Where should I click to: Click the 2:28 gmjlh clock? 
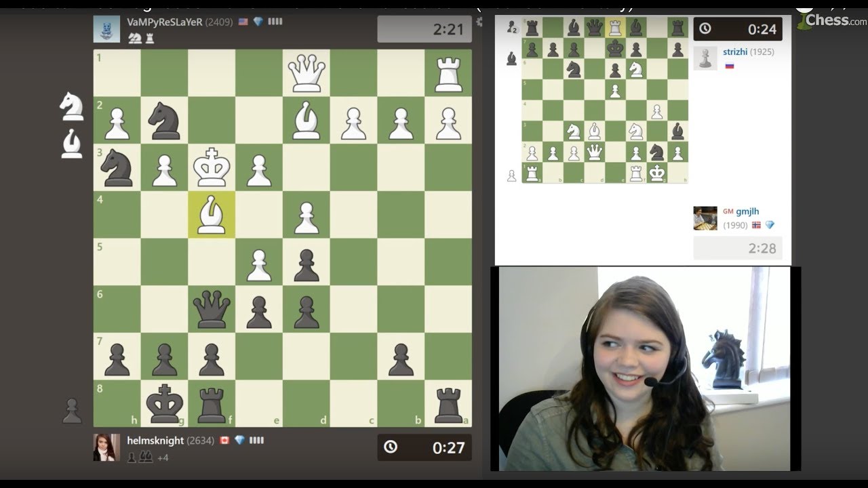click(x=738, y=248)
